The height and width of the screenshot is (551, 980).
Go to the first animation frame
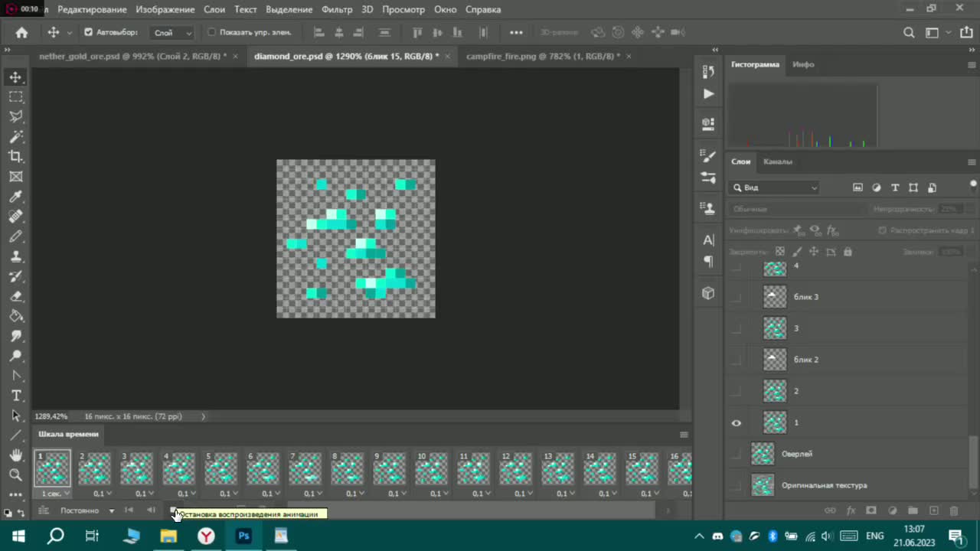tap(129, 510)
